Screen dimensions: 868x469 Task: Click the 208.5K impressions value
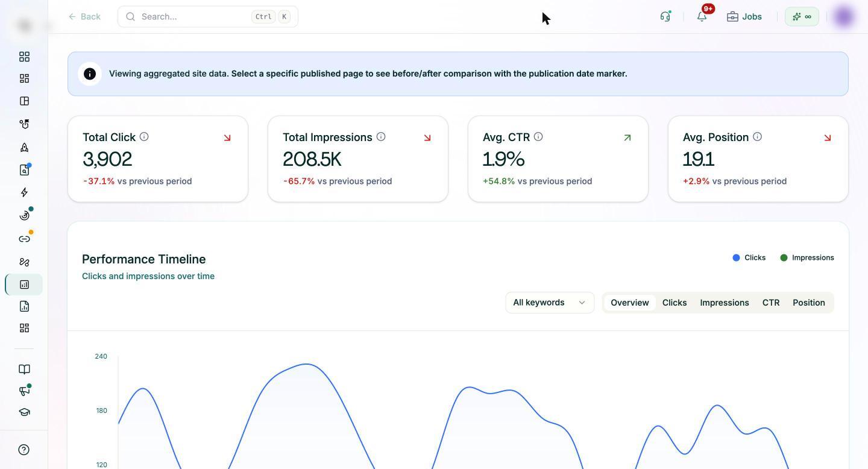(x=312, y=159)
